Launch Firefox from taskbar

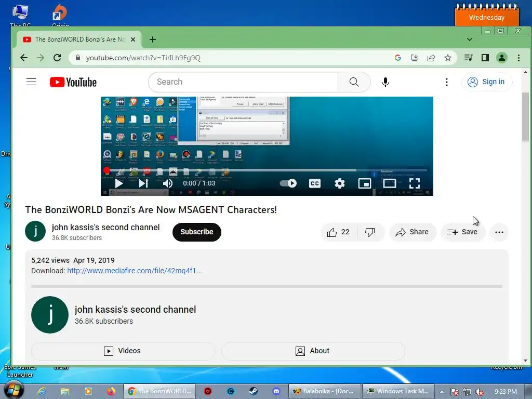click(111, 391)
